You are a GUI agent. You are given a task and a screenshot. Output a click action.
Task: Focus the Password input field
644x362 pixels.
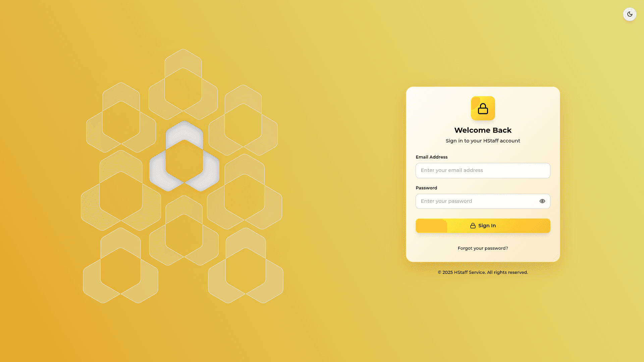click(476, 201)
